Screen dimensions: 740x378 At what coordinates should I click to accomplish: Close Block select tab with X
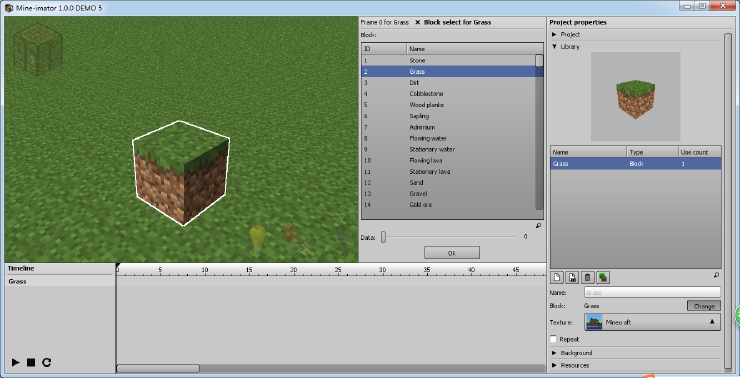(x=418, y=22)
